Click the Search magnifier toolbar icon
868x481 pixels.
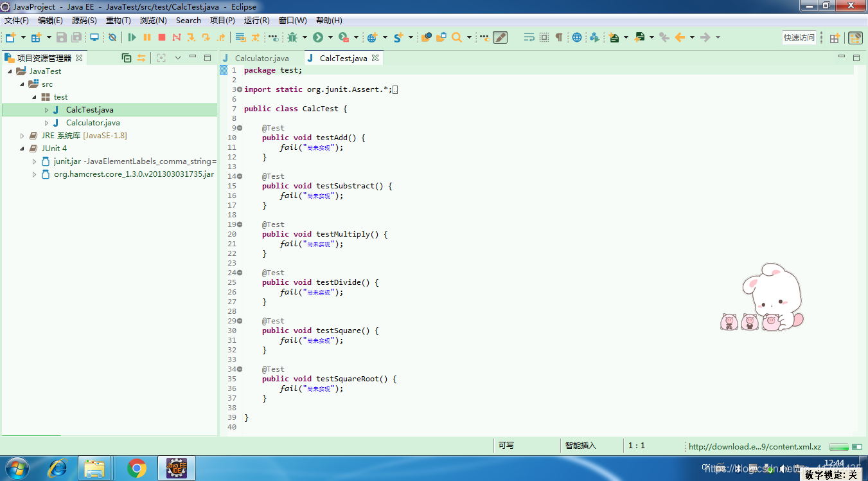457,37
